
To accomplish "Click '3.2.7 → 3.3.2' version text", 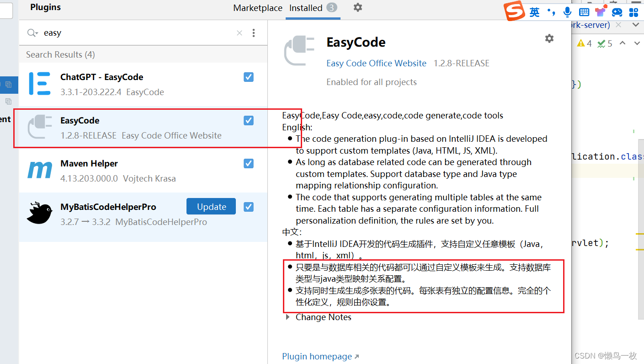I will (x=85, y=222).
